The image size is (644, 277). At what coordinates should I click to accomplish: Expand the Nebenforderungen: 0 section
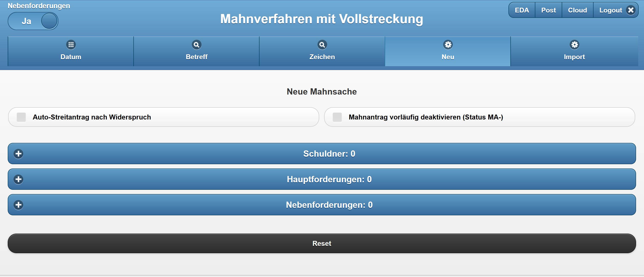[x=329, y=205]
